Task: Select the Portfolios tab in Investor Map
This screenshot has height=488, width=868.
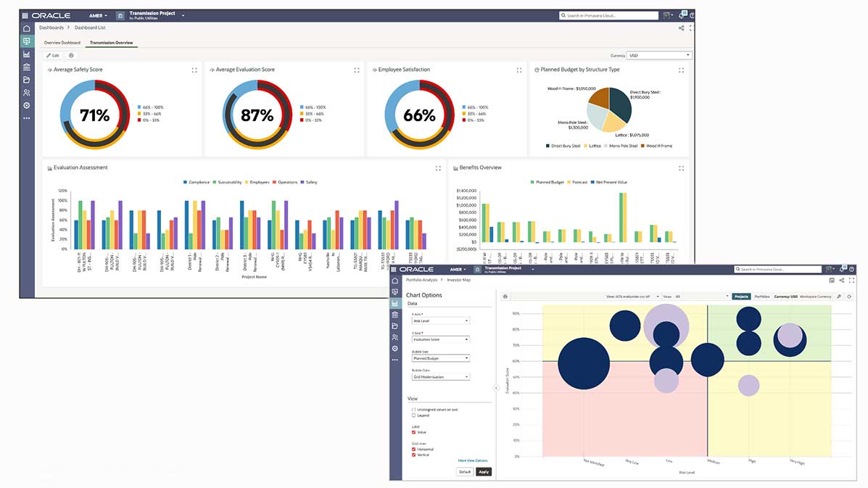Action: (x=762, y=297)
